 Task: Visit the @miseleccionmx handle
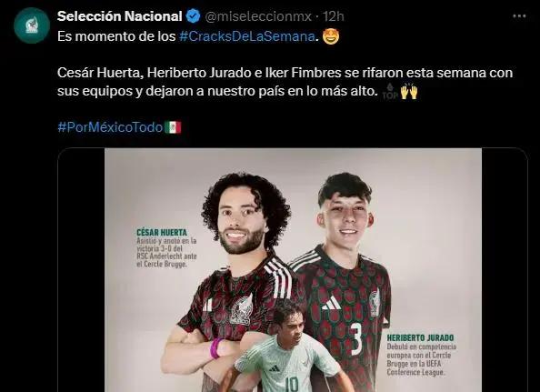pos(258,16)
